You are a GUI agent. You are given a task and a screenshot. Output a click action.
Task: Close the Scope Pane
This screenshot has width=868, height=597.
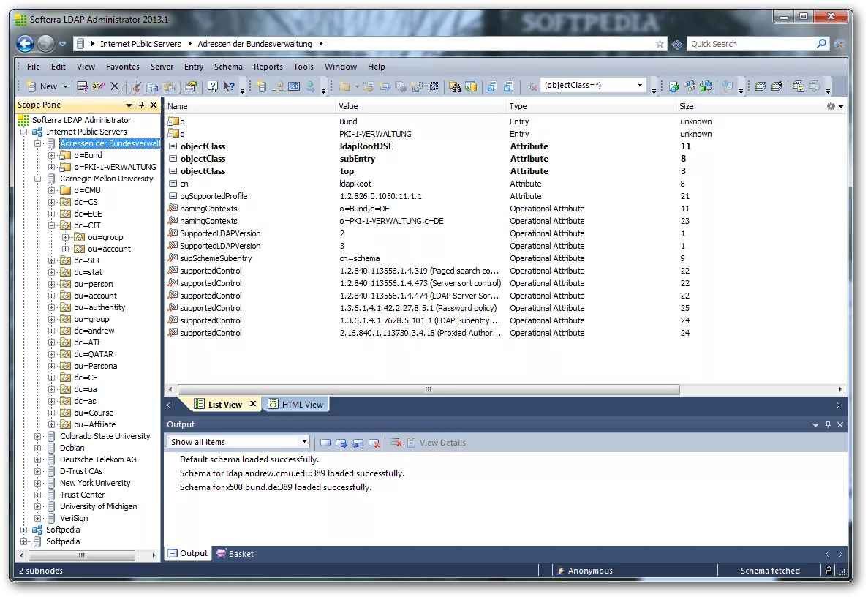(x=154, y=105)
